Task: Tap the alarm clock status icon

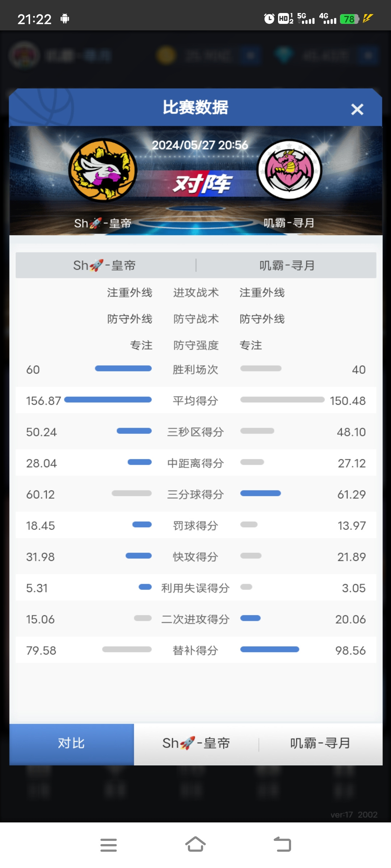Action: pyautogui.click(x=269, y=18)
